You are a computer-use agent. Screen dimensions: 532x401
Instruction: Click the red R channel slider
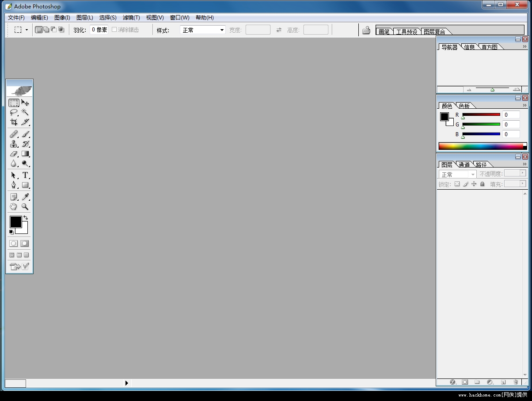tap(481, 115)
